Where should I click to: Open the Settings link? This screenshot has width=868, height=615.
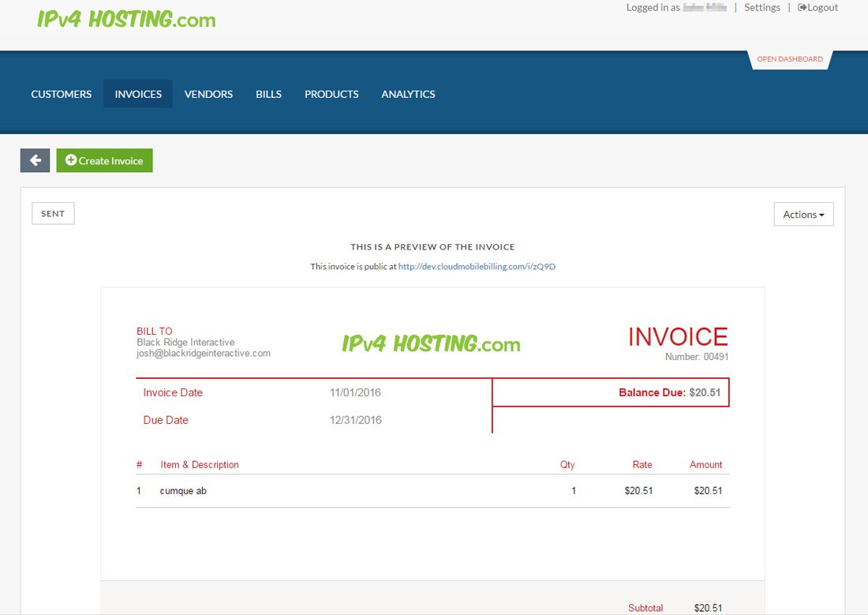[x=761, y=8]
